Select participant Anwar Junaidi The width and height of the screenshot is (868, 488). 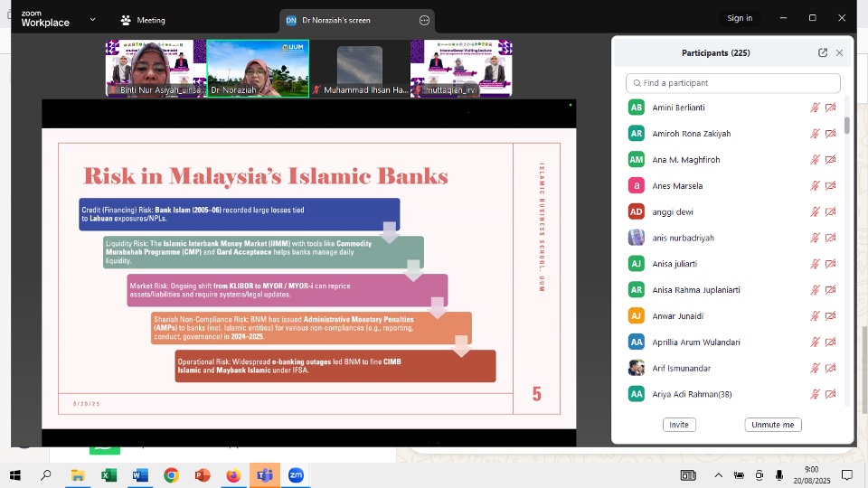point(733,315)
